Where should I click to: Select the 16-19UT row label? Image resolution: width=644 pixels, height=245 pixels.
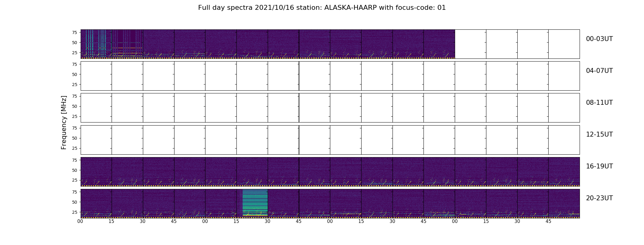pos(599,166)
